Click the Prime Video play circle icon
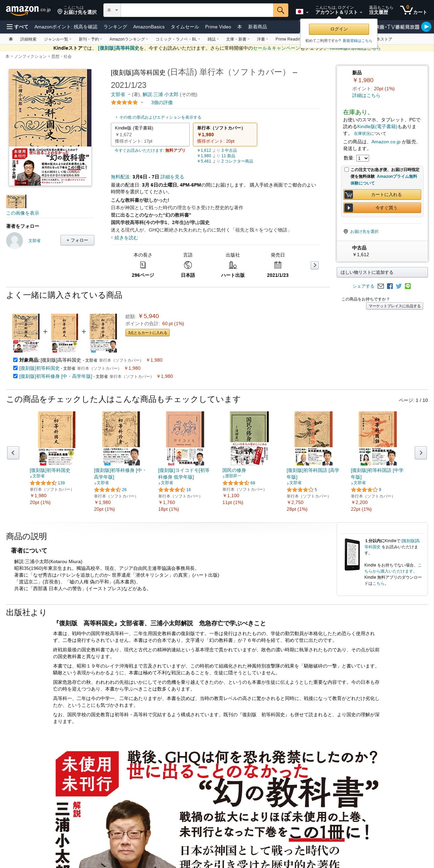434x868 pixels. [426, 27]
